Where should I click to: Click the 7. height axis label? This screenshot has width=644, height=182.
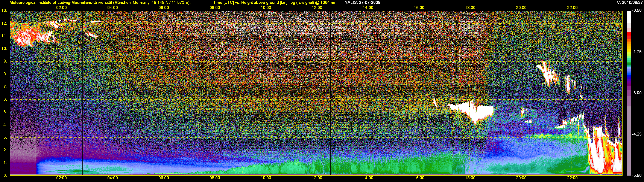5,87
